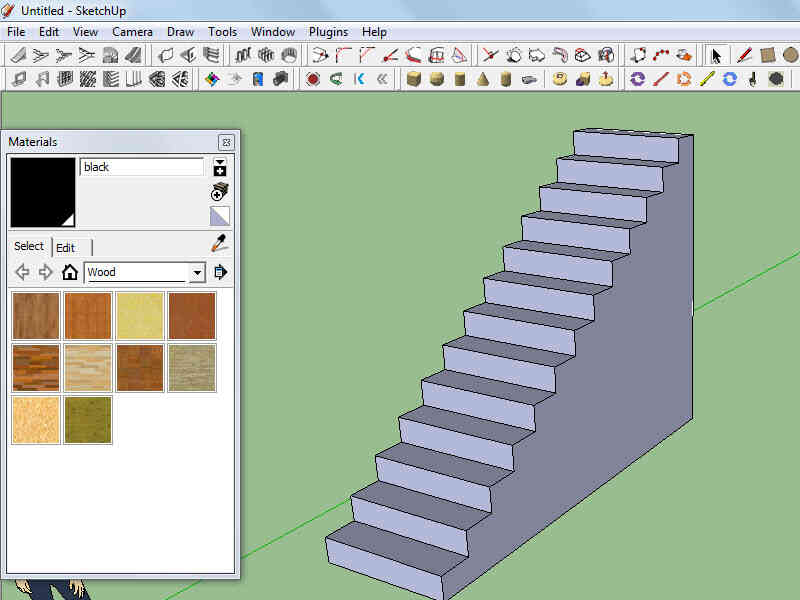This screenshot has width=800, height=600.
Task: Click the disc with red upward arrow icon
Action: click(x=606, y=79)
